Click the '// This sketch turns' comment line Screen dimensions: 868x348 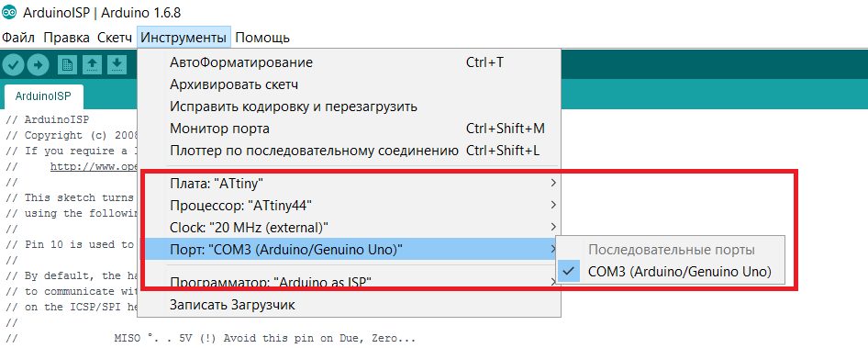click(70, 197)
